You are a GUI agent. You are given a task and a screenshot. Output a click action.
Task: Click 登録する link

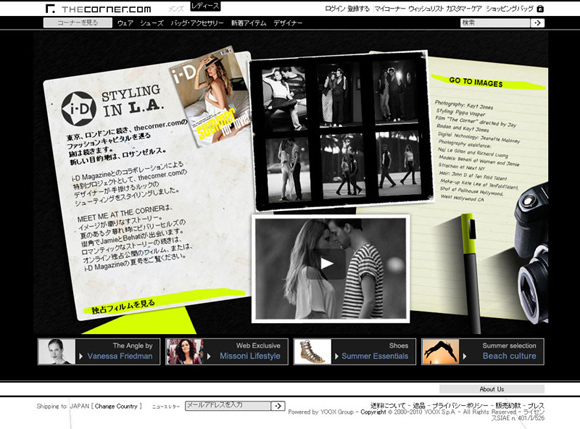tap(358, 9)
